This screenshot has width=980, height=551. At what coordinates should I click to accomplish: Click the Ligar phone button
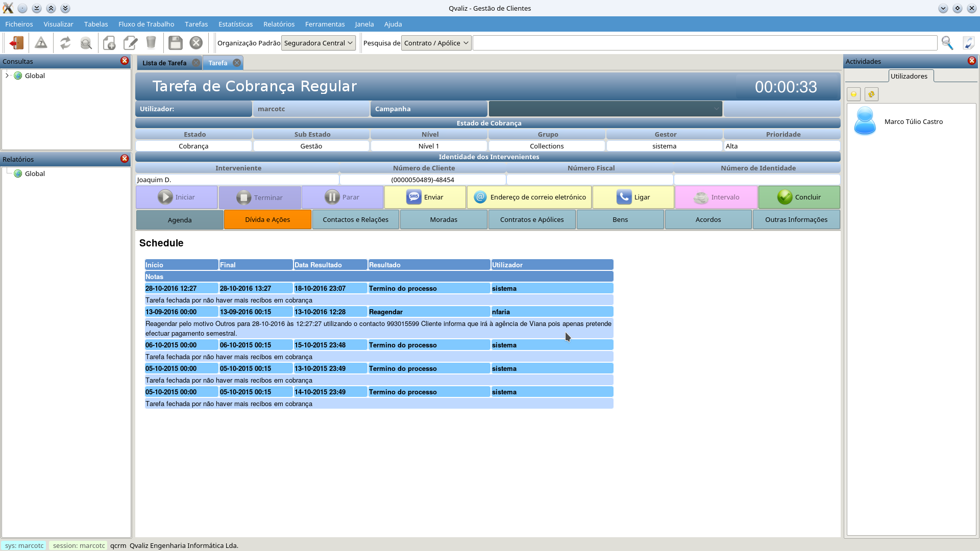tap(633, 197)
